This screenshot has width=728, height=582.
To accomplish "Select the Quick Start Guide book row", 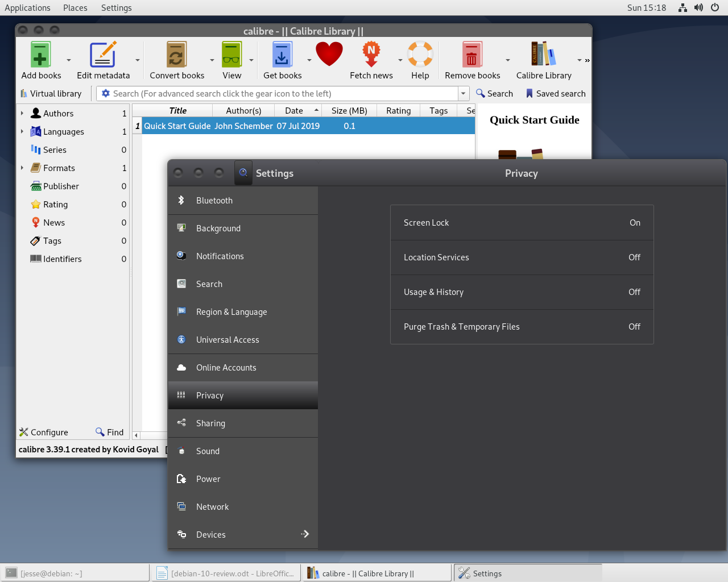I will coord(304,126).
